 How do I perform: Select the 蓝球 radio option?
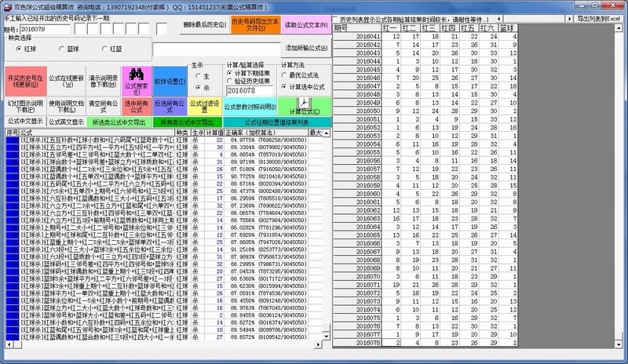pyautogui.click(x=62, y=49)
